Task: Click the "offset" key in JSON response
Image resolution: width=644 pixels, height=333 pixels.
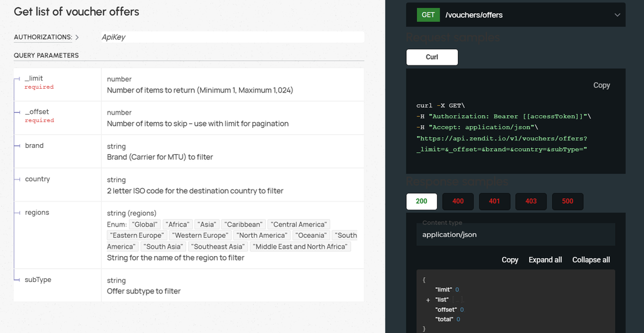Action: (x=446, y=310)
